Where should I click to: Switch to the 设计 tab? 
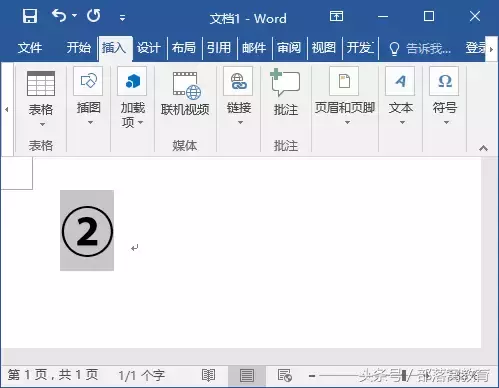coord(149,48)
